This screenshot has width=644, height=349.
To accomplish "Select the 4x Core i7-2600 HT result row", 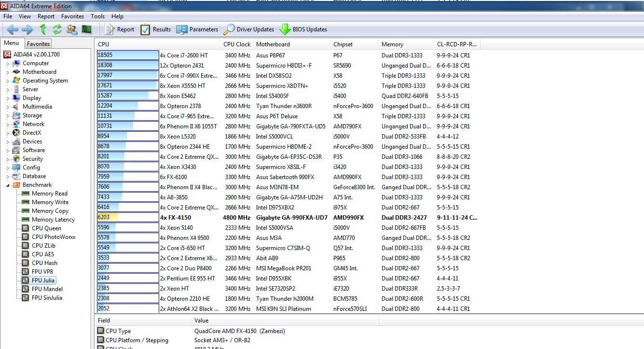I will 288,56.
